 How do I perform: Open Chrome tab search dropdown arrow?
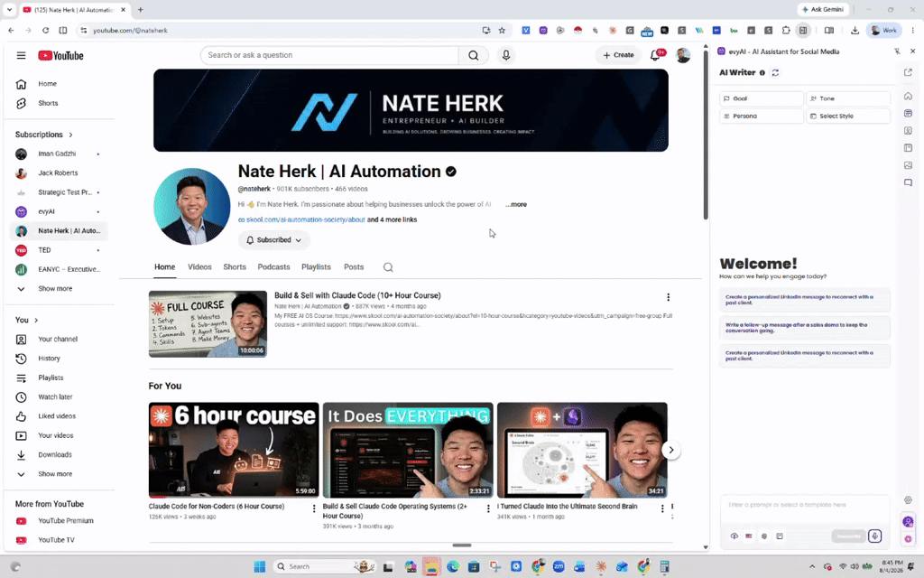9,9
